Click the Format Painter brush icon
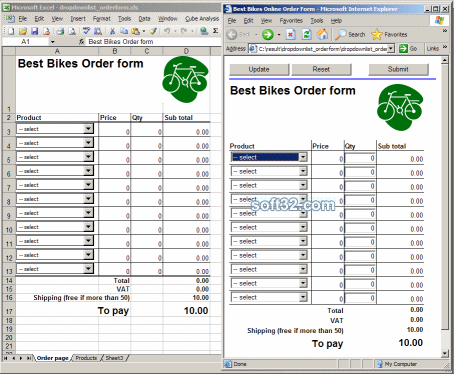Image resolution: width=454 pixels, height=374 pixels. click(153, 31)
